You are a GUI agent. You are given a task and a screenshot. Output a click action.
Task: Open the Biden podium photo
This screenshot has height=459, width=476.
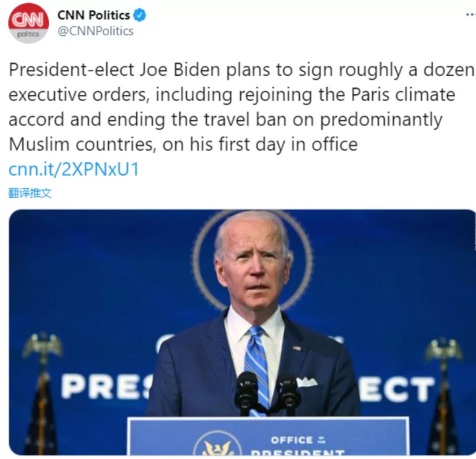point(242,332)
